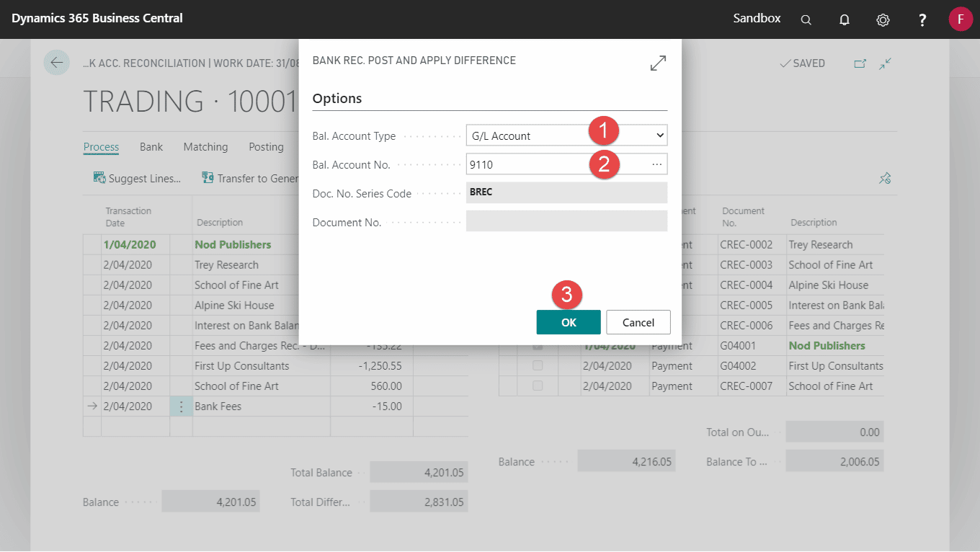Open the Matching menu tab
This screenshot has height=552, width=980.
click(x=205, y=147)
